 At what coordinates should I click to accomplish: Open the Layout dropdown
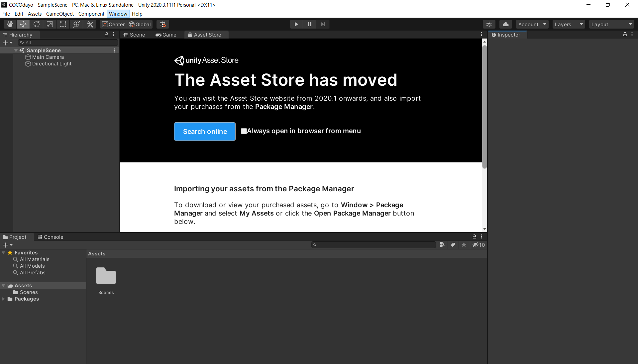[x=611, y=24]
